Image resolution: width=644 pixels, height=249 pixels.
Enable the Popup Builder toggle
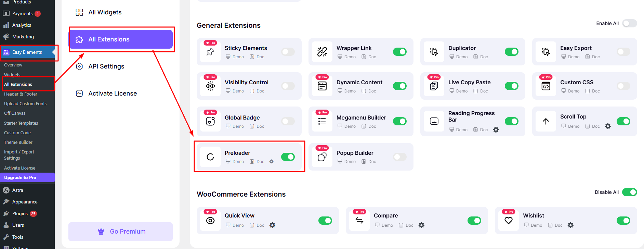coord(400,157)
